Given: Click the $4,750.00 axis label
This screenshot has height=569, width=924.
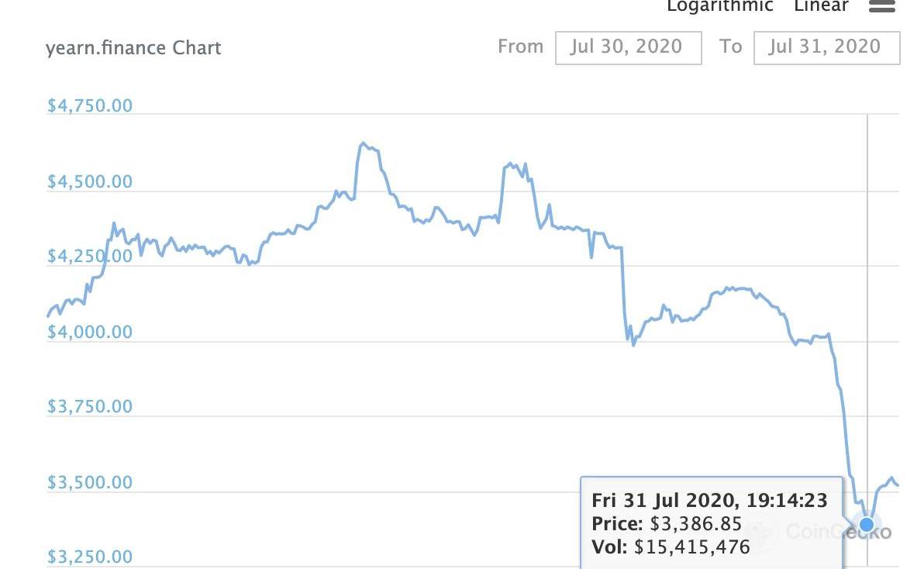Looking at the screenshot, I should click(x=90, y=106).
